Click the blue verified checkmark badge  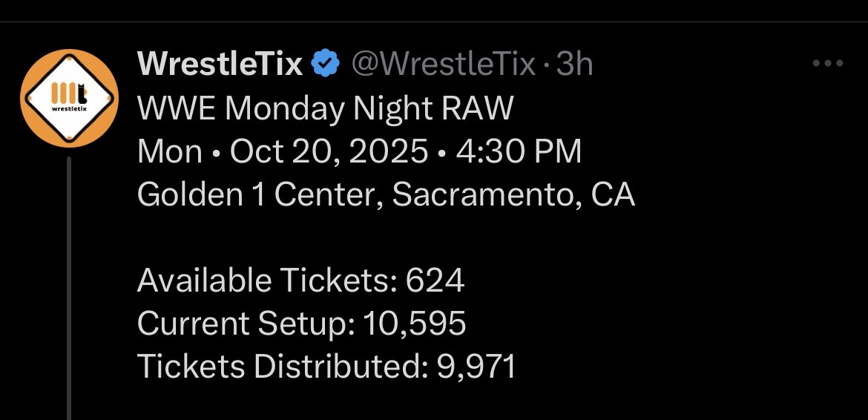click(x=325, y=65)
